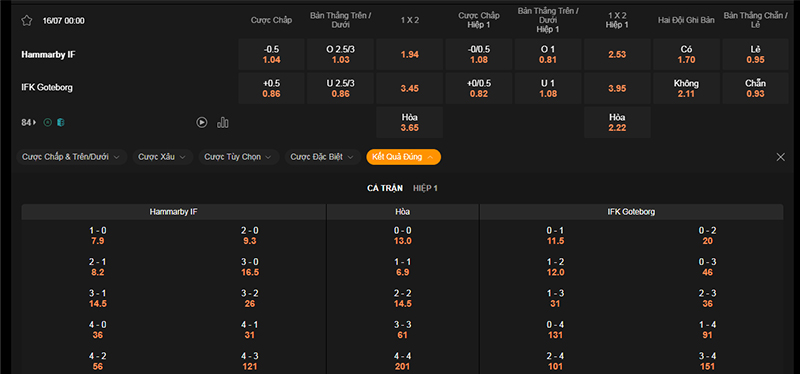Select first-half draw Hòa at 2.22
The width and height of the screenshot is (800, 374).
coord(617,122)
